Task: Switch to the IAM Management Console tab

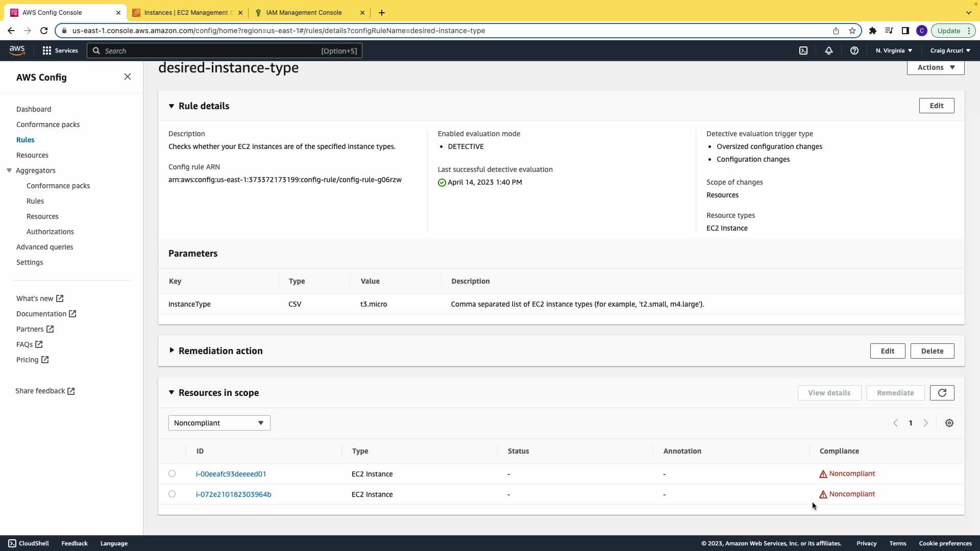Action: 304,13
